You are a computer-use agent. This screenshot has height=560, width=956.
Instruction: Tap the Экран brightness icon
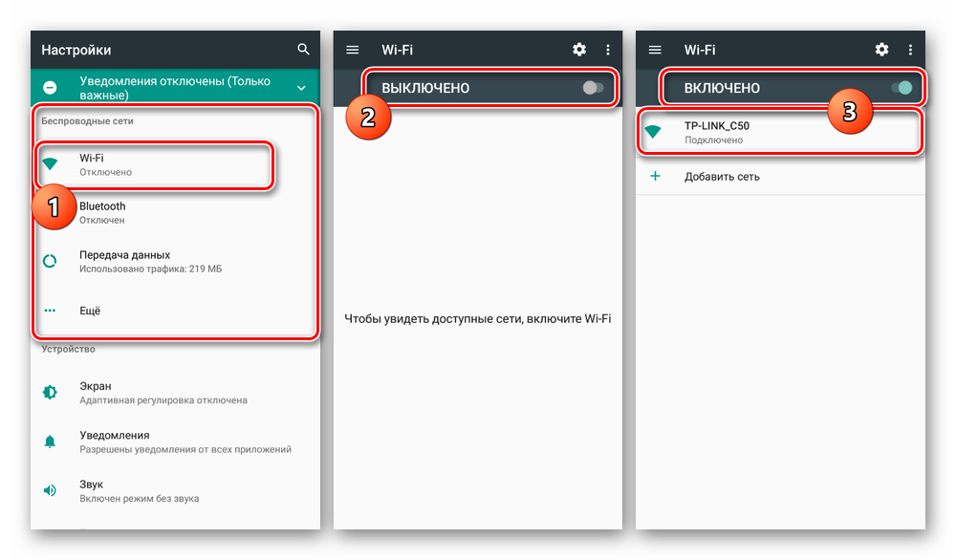[x=50, y=393]
